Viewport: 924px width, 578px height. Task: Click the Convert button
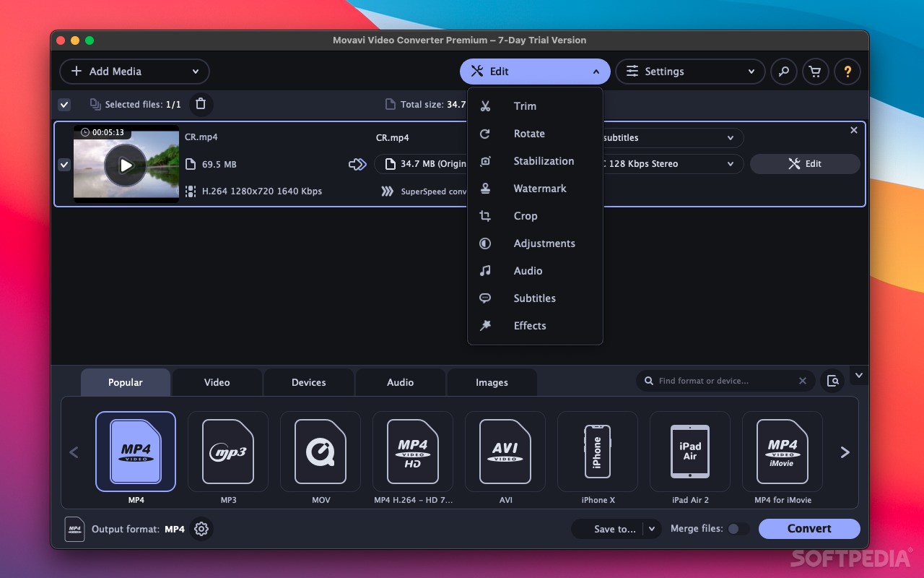point(809,529)
